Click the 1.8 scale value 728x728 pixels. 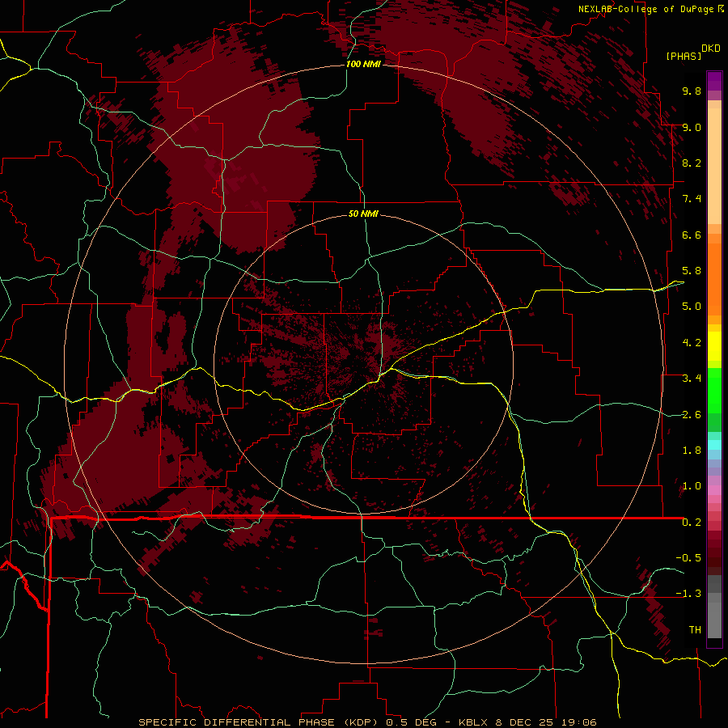tap(692, 451)
